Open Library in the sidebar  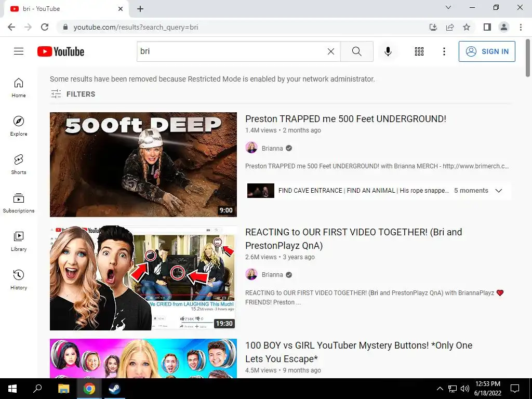[19, 241]
